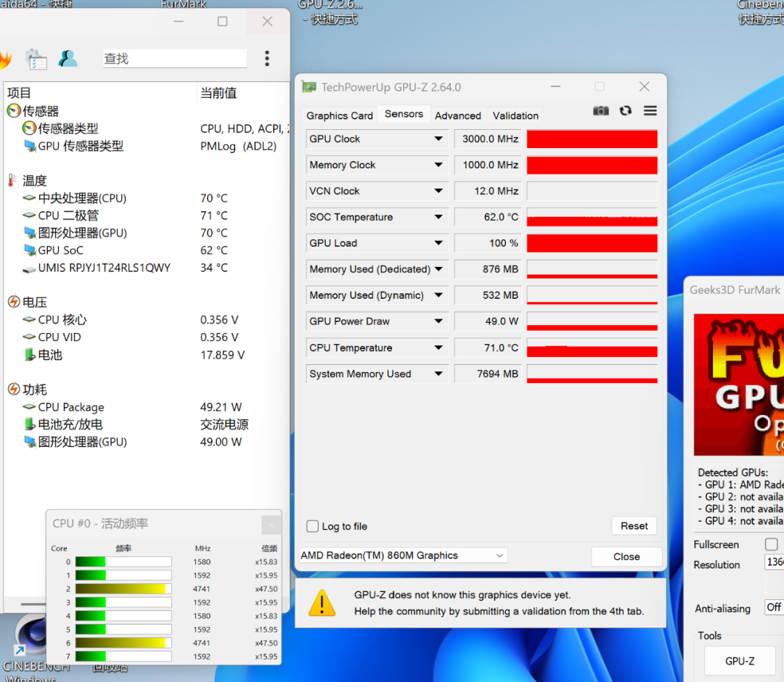Select the CPU VID row
784x682 pixels.
pos(145,337)
